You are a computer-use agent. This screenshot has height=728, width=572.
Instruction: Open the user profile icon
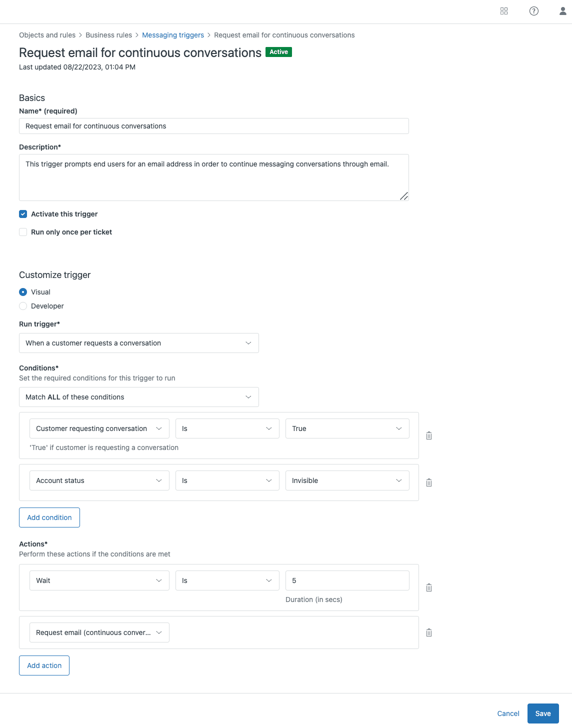pyautogui.click(x=562, y=11)
